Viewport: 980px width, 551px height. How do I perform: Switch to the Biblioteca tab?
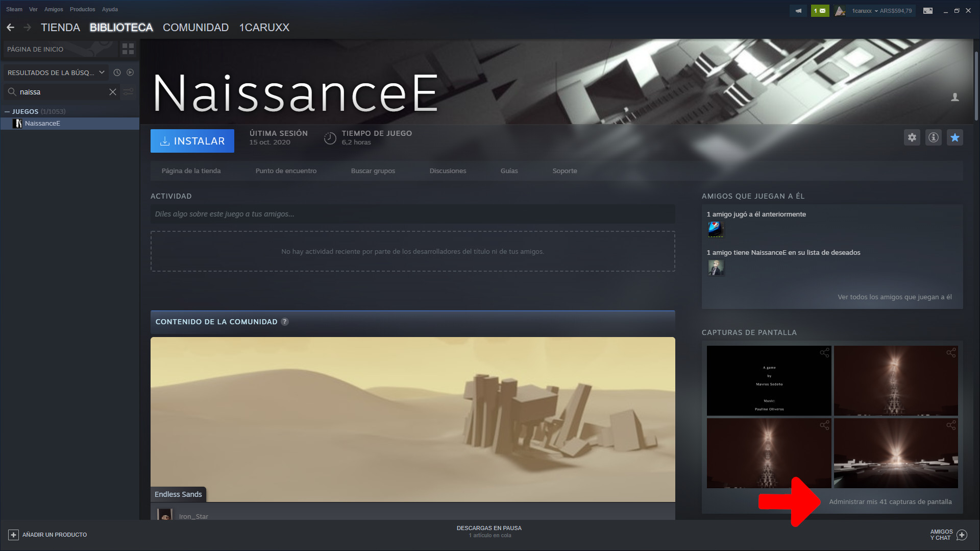121,28
